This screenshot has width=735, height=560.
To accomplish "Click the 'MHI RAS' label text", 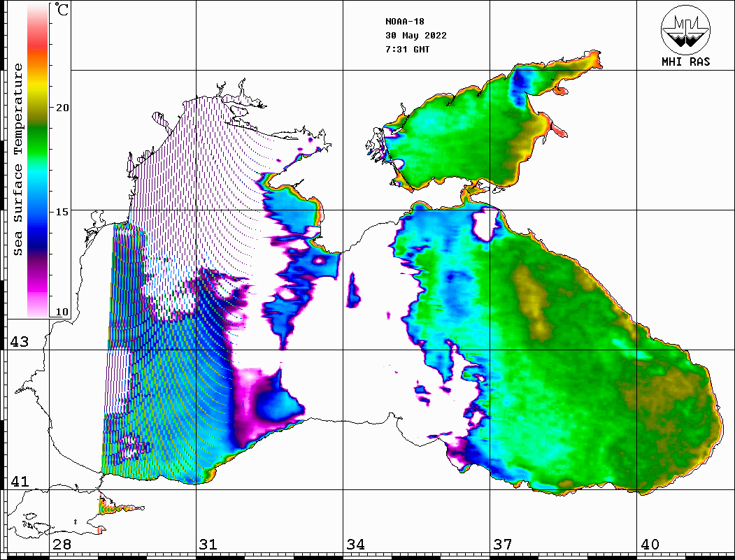I will tap(686, 62).
